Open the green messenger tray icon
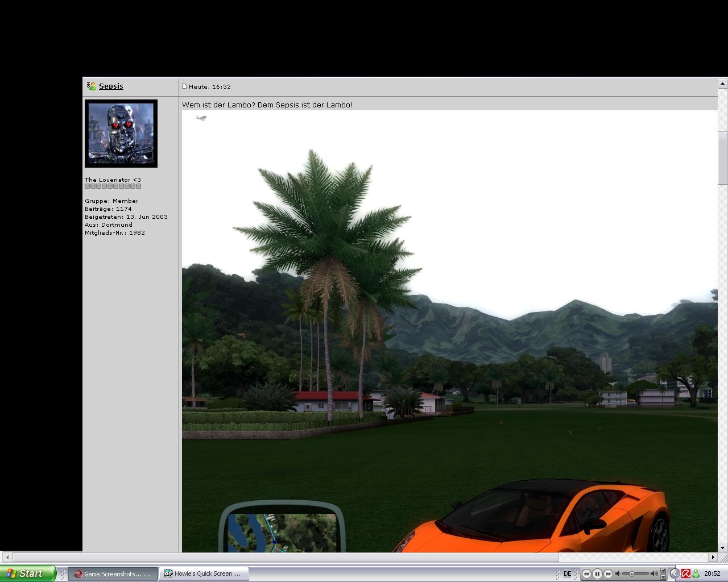 click(x=696, y=573)
